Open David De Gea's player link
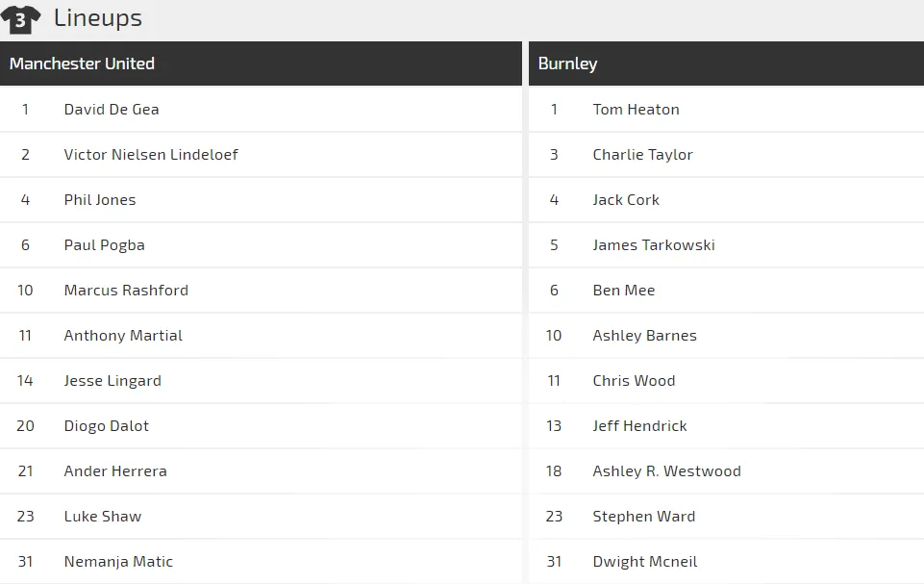Screen dimensions: 924x584 click(112, 109)
